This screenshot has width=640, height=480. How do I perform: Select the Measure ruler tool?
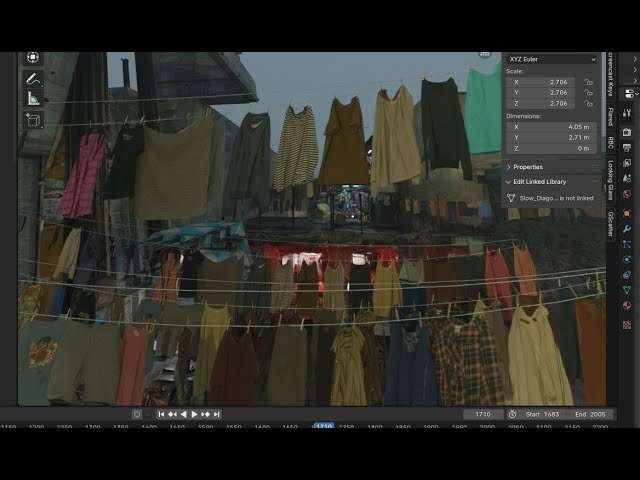33,98
